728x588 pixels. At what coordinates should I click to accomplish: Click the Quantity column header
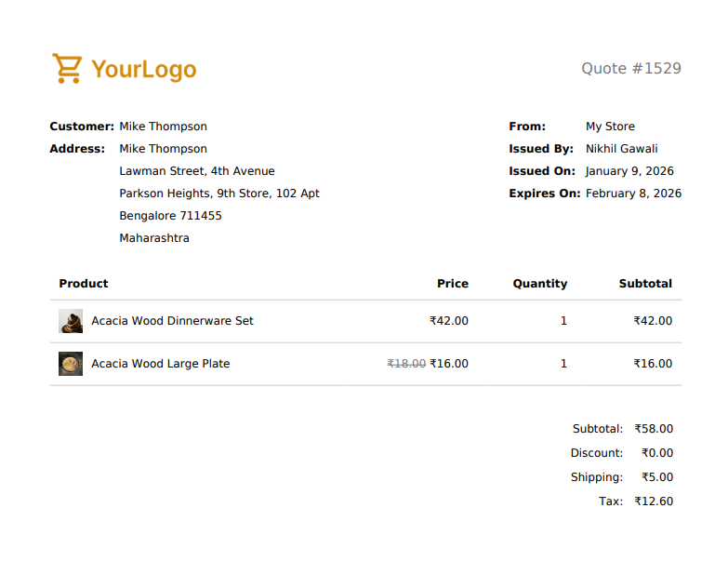point(539,284)
